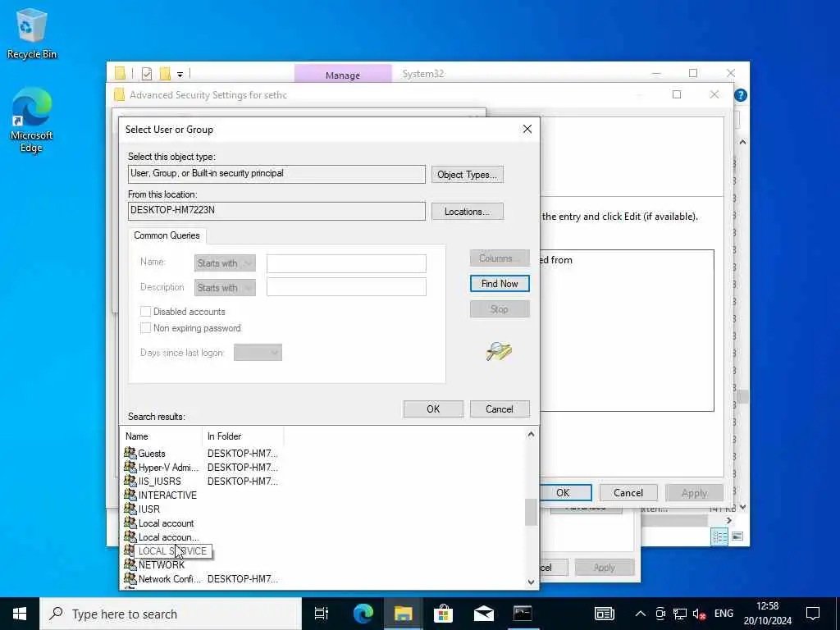Viewport: 840px width, 630px height.
Task: Click the search results scroll-up arrow
Action: point(531,435)
